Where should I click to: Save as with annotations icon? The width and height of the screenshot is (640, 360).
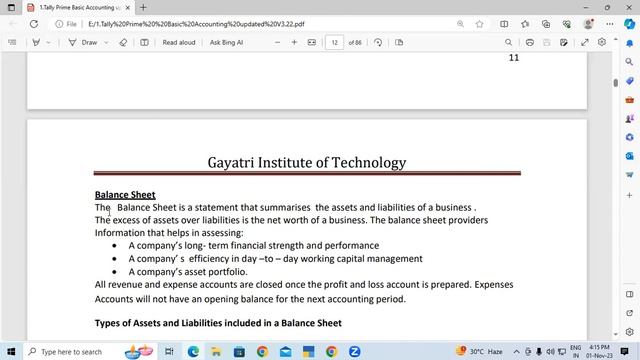(x=564, y=42)
